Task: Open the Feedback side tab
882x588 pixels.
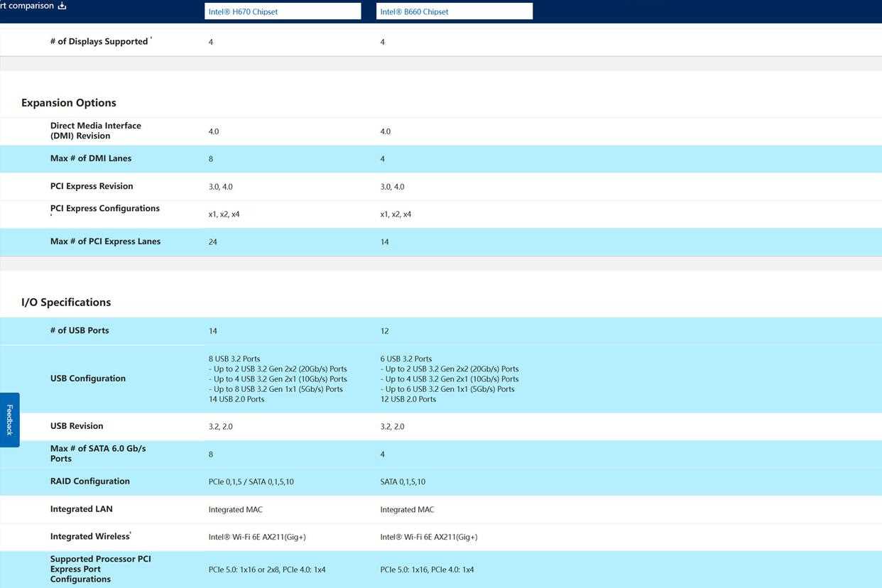Action: (x=9, y=420)
